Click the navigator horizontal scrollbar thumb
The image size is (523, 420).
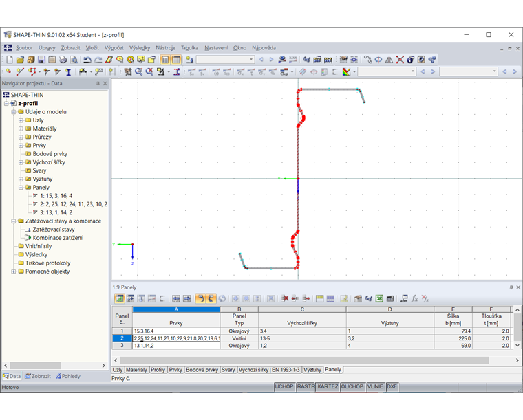(36, 366)
